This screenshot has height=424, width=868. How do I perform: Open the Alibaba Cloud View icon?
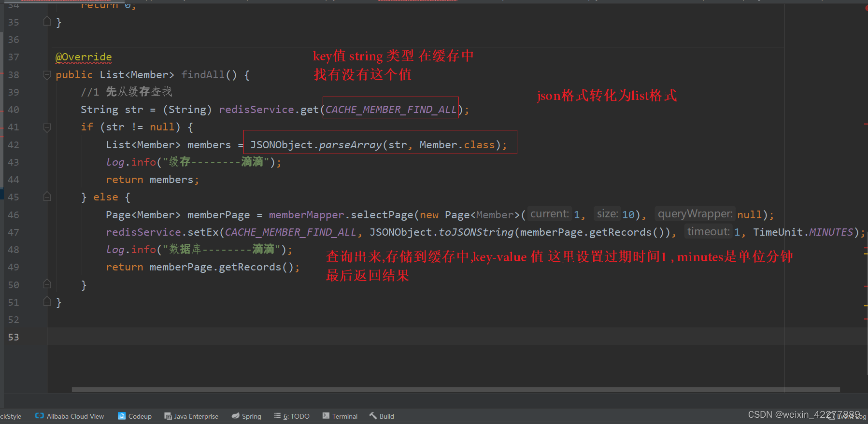tap(40, 416)
